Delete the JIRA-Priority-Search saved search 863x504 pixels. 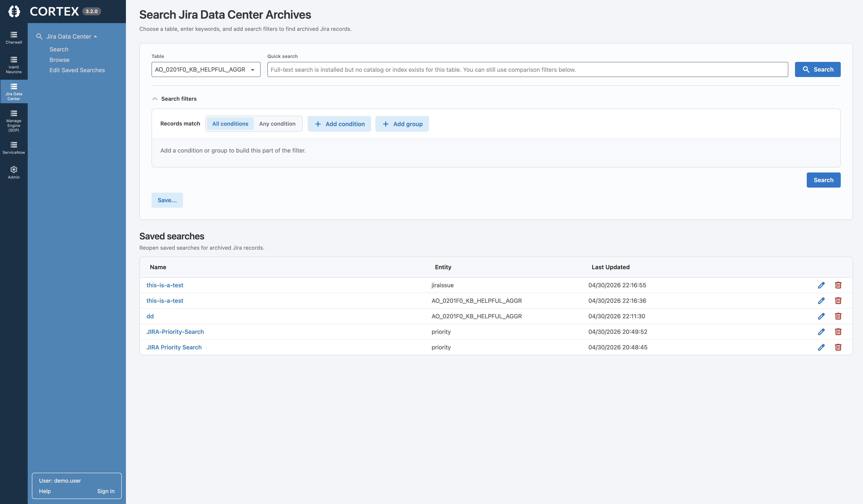838,332
